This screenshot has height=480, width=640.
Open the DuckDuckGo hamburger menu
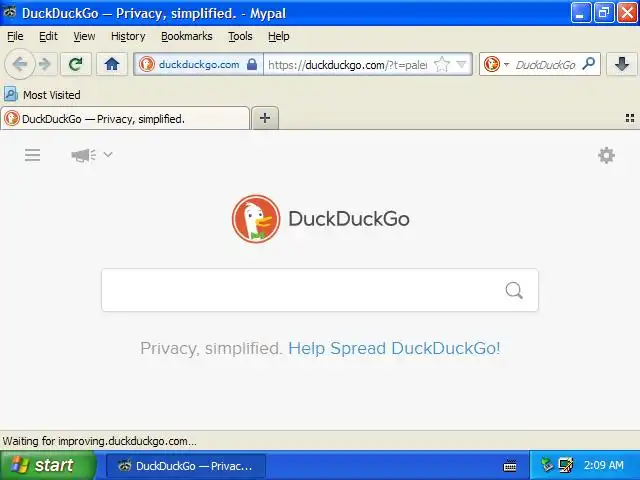click(32, 155)
